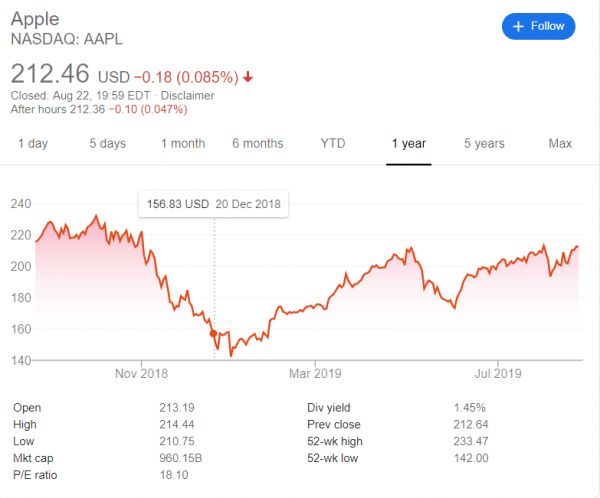
Task: Click the Jul 2019 axis label
Action: 492,374
